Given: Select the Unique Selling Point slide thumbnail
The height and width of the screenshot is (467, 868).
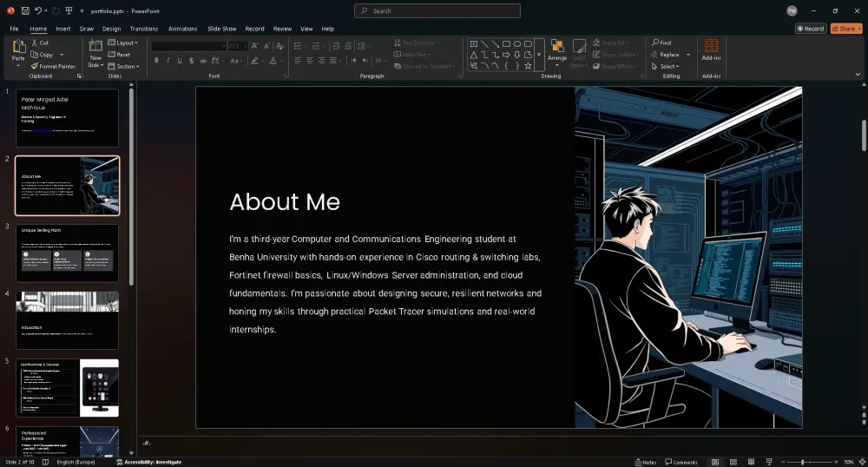Looking at the screenshot, I should tap(67, 253).
